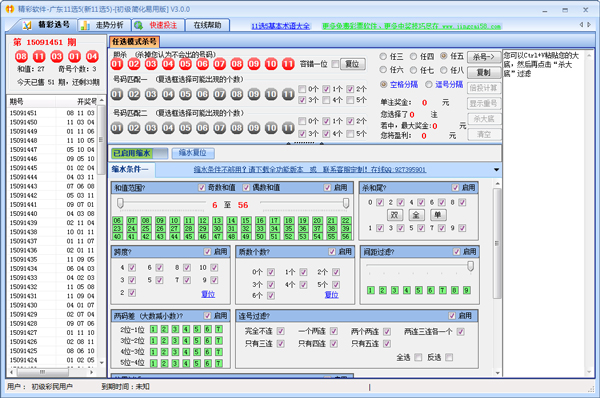Screen dimensions: 600x398
Task: Select red ball 11 in the 胆杀 row
Action: click(x=288, y=64)
